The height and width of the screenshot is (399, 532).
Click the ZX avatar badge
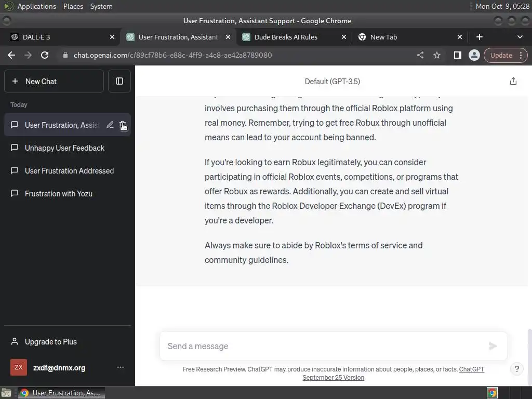(x=19, y=367)
